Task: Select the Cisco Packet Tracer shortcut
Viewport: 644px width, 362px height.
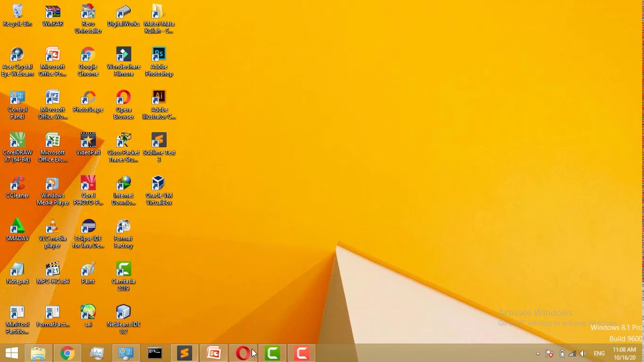Action: point(123,148)
